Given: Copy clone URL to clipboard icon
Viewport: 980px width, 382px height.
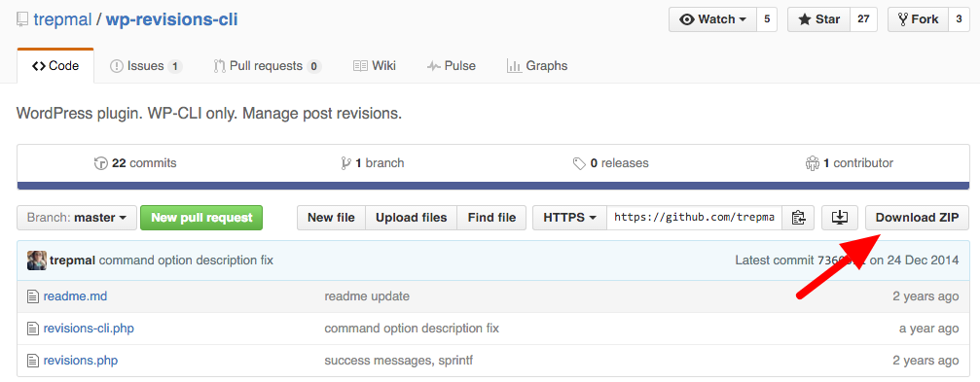Looking at the screenshot, I should [797, 218].
